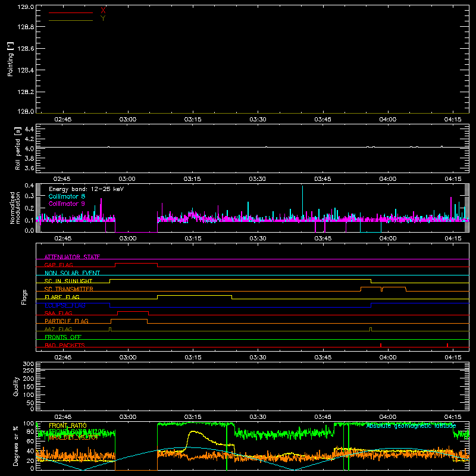Select the 'Degrees or %' axis title
The width and height of the screenshot is (476, 476).
[x=15, y=446]
